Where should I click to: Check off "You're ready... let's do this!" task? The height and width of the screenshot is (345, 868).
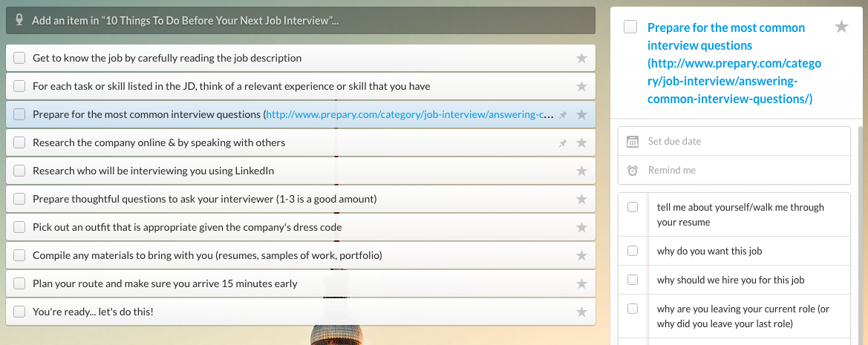(19, 312)
